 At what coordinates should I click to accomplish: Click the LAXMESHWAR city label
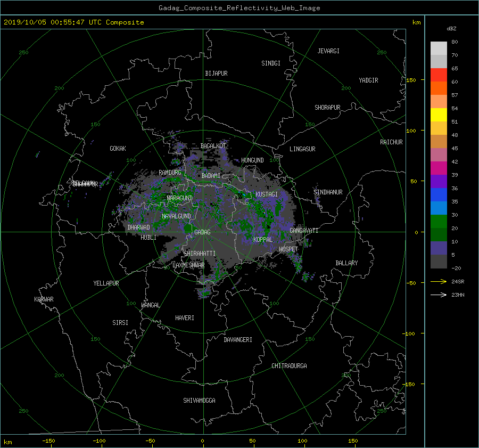tap(188, 265)
